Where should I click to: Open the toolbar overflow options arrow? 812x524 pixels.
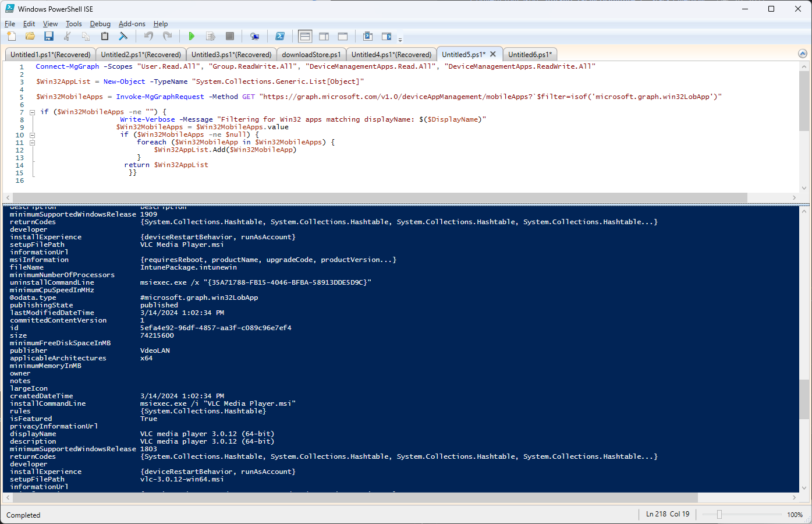[x=400, y=39]
